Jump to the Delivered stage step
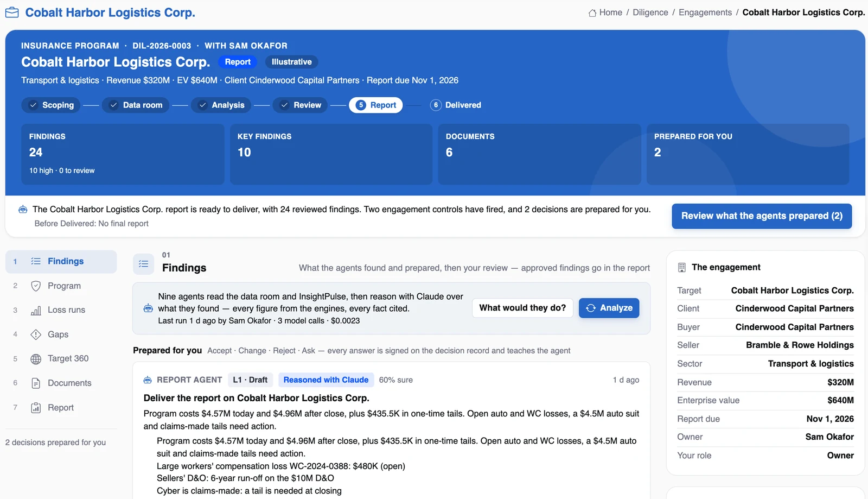This screenshot has height=499, width=868. tap(456, 105)
